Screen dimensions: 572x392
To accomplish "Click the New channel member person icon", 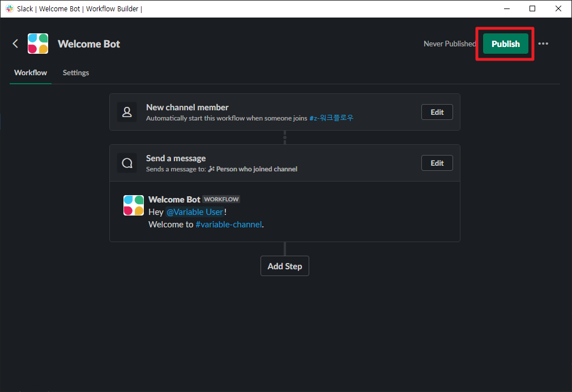I will point(127,112).
